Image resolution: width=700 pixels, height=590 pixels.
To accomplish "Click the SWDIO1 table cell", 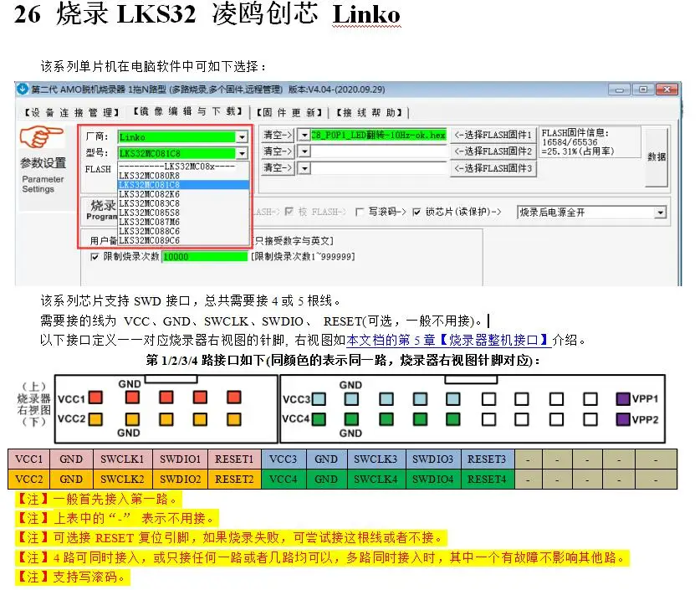I will pos(181,459).
